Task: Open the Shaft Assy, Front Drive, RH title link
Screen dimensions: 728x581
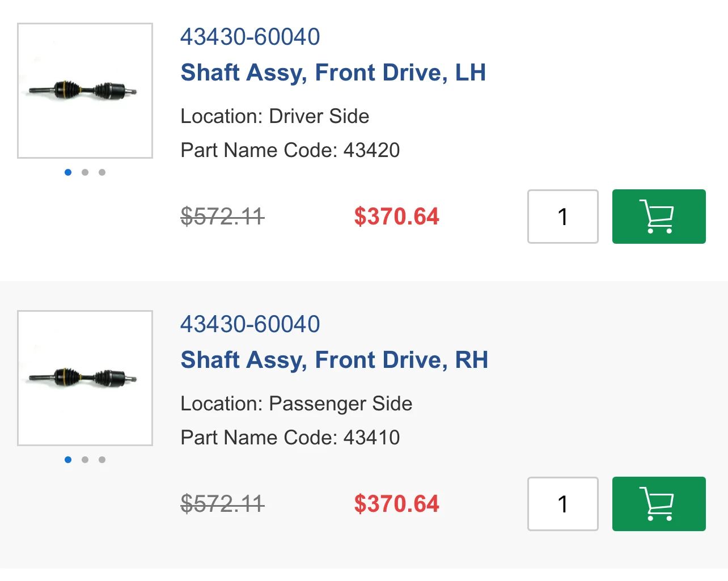Action: 335,360
